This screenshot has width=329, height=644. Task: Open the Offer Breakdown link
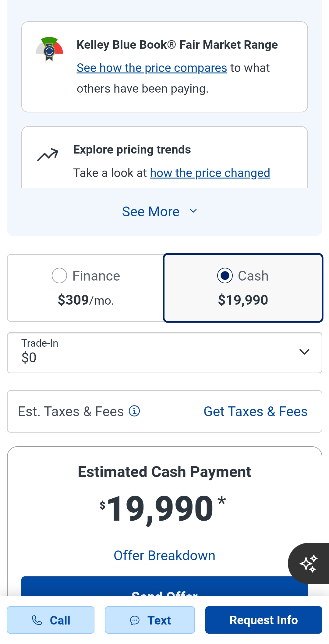pyautogui.click(x=164, y=555)
